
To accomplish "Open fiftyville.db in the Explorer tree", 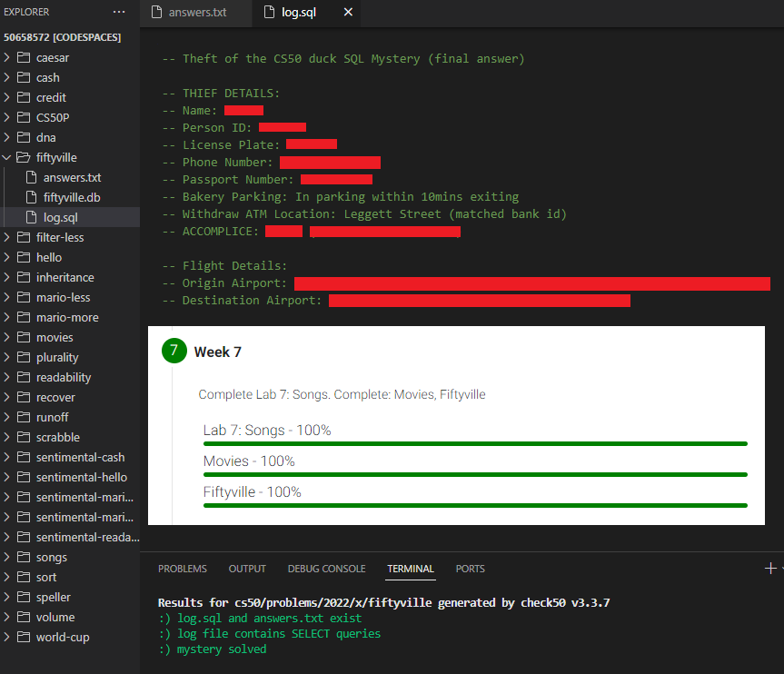I will (x=70, y=197).
